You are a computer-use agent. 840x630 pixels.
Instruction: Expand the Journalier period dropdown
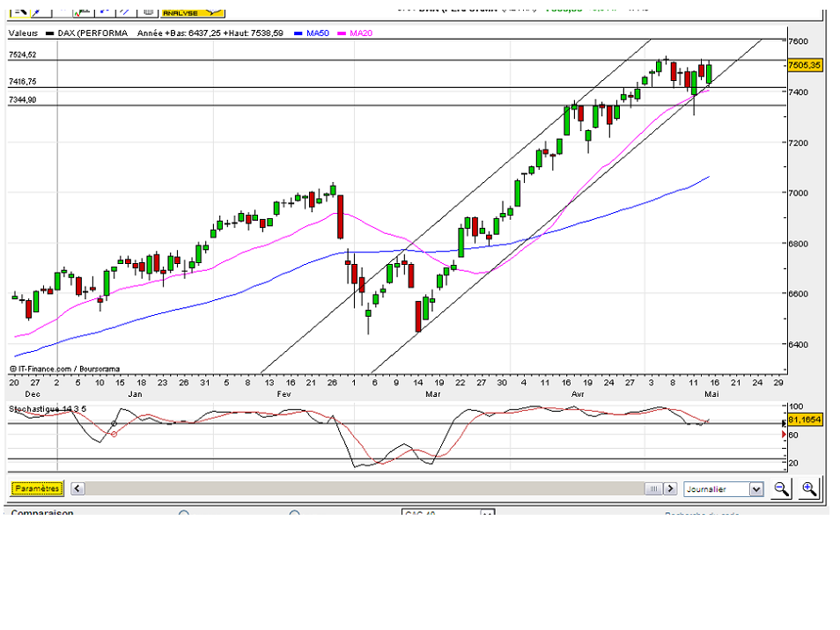pos(723,488)
